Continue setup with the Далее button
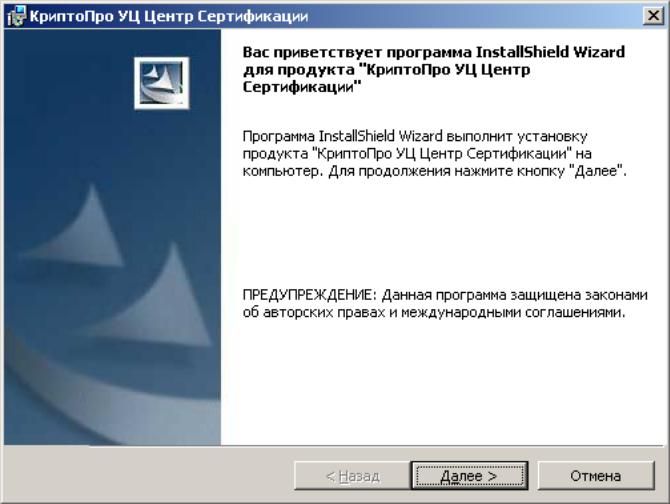Image resolution: width=670 pixels, height=504 pixels. pos(469,475)
